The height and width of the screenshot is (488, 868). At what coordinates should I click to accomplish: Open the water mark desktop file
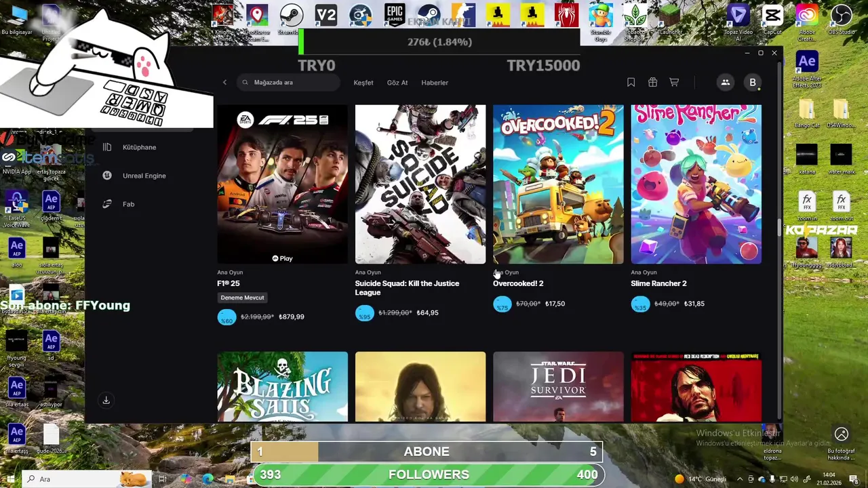coord(841,159)
